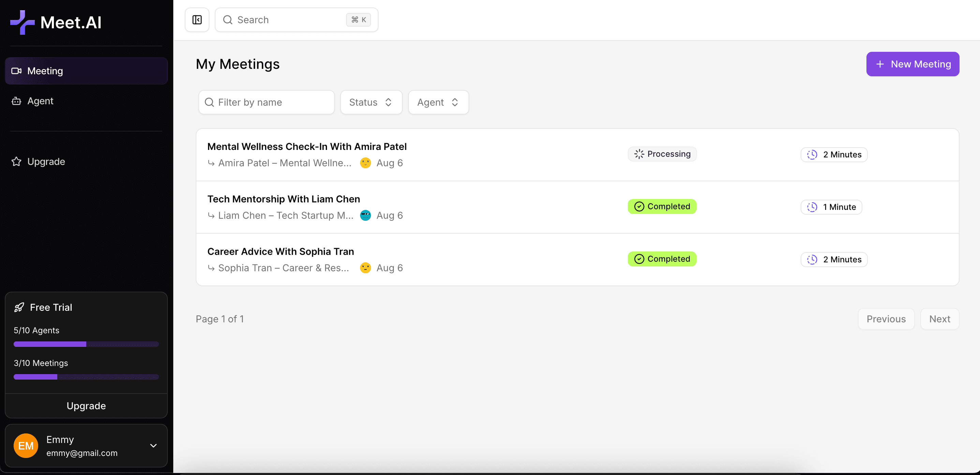Click the Sophia Tran agent avatar

365,268
